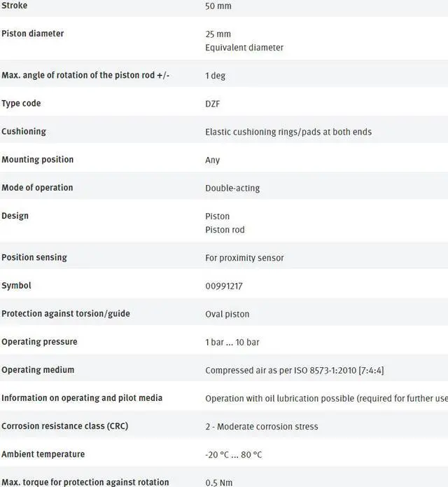Select the Mounting position label

tap(38, 160)
